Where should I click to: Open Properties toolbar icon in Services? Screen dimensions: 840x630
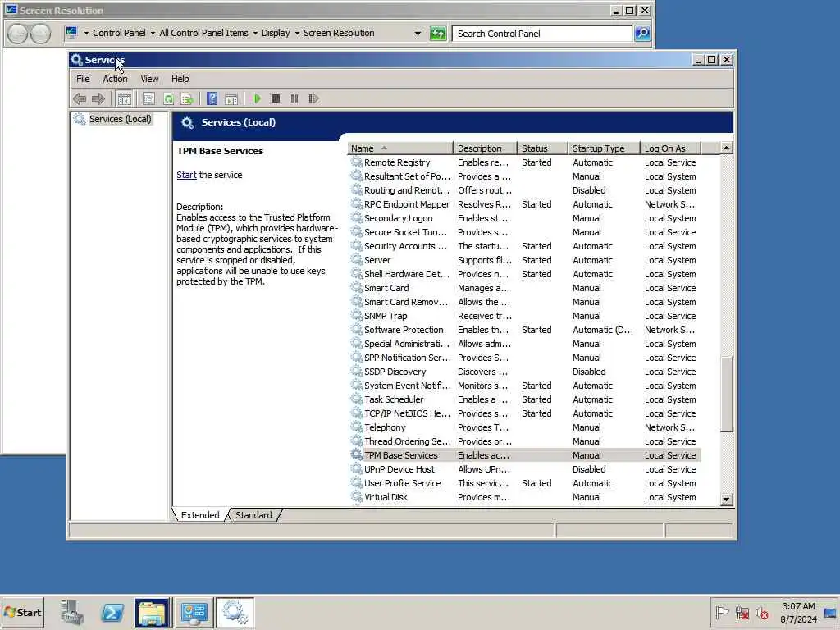[149, 98]
